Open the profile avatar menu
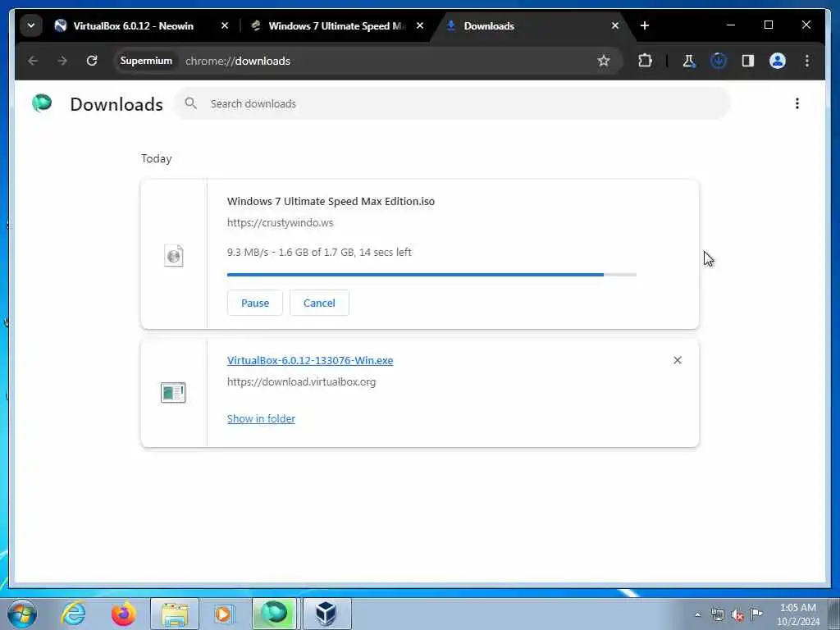 (x=778, y=61)
